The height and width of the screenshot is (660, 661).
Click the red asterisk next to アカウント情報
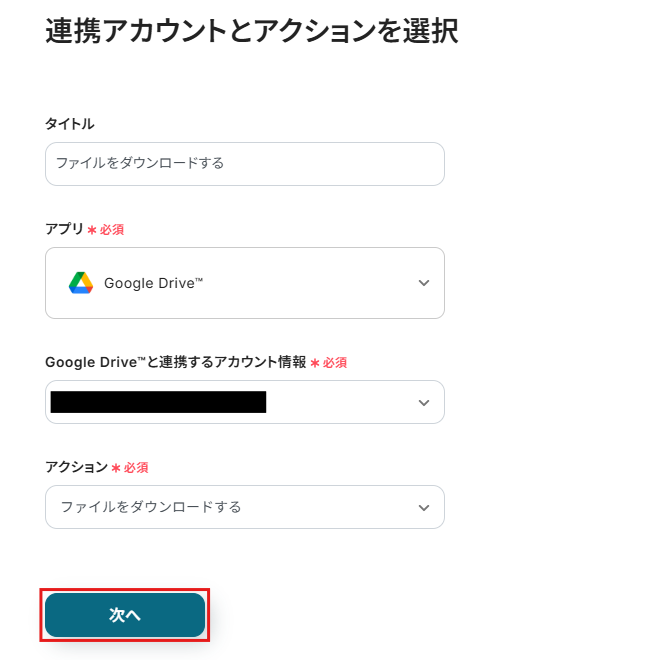[x=315, y=363]
